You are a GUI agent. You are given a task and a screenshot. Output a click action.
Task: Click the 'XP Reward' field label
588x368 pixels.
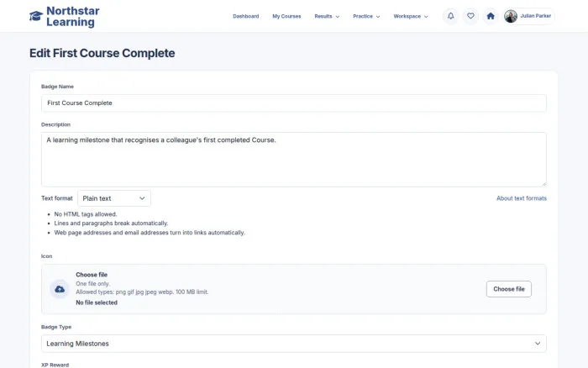[55, 365]
